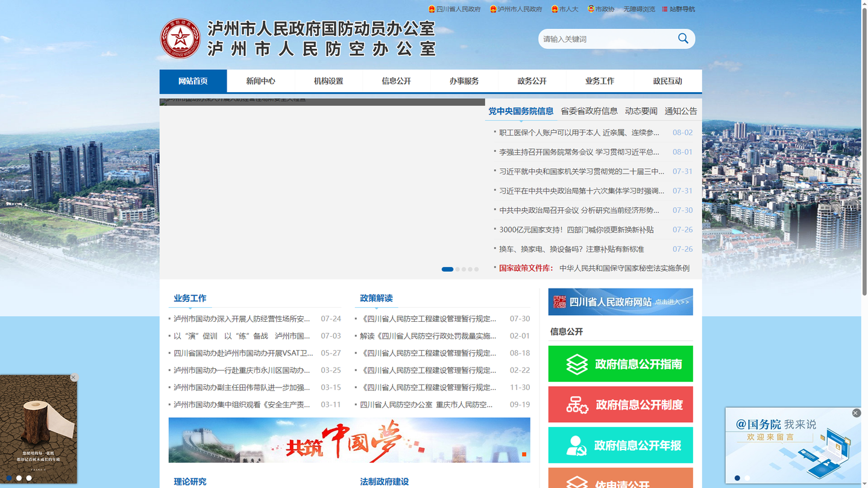Open 市人大 top link
Screen dimensions: 868x488
point(565,9)
